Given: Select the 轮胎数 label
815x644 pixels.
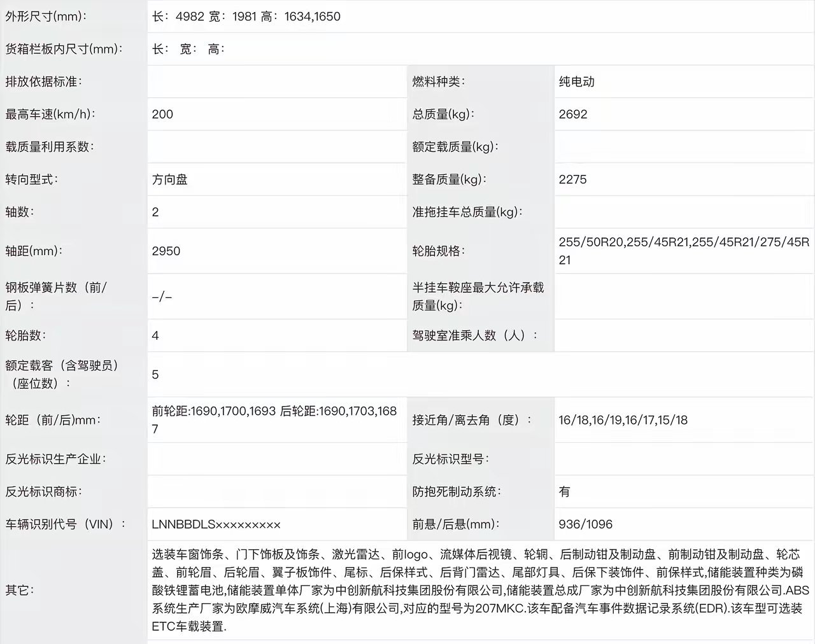Looking at the screenshot, I should [25, 335].
